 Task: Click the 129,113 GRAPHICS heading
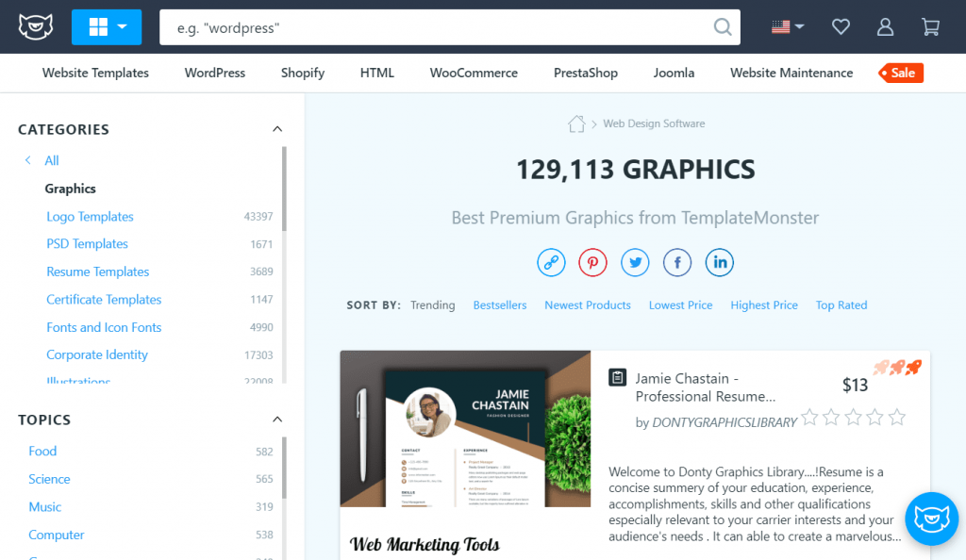635,170
